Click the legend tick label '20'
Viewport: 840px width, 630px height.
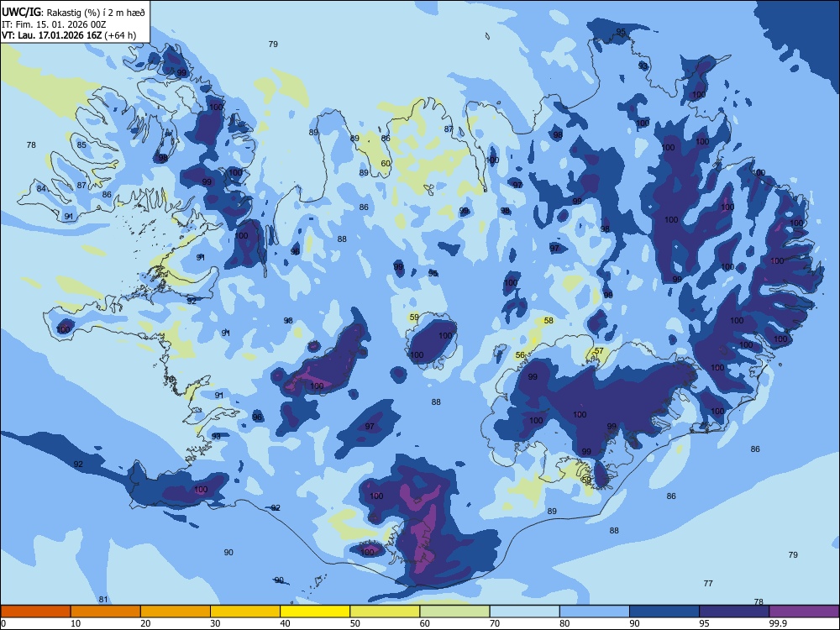(x=145, y=623)
